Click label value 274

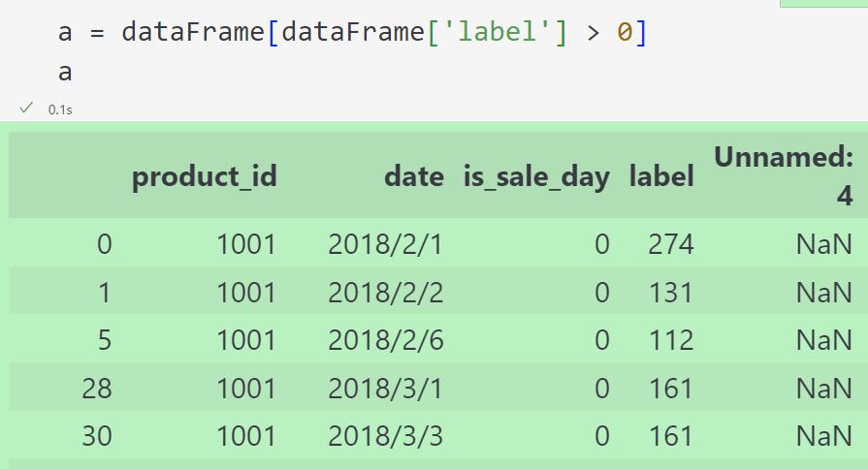[x=671, y=244]
